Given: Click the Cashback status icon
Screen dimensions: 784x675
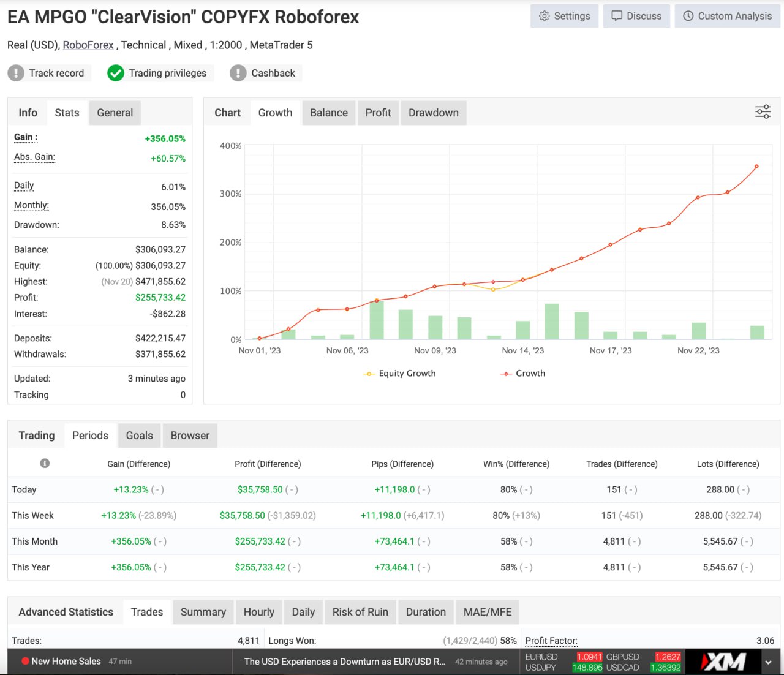Looking at the screenshot, I should point(238,73).
